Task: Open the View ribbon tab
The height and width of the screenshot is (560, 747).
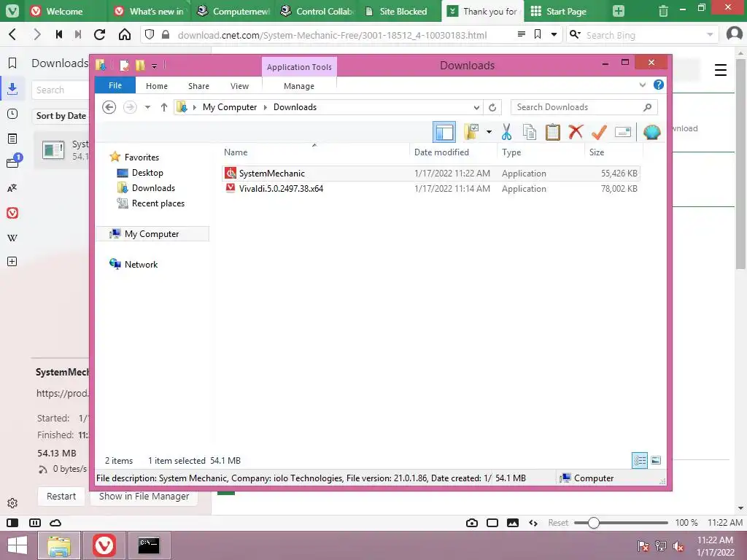Action: 239,86
